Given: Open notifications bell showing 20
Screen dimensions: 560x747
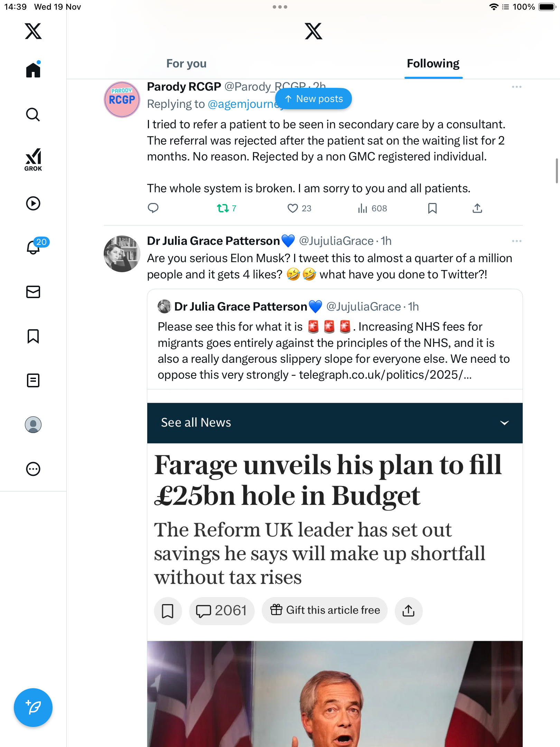Looking at the screenshot, I should click(x=34, y=247).
